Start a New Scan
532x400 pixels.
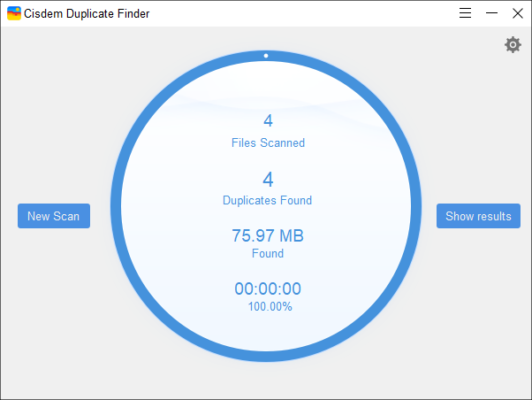(x=54, y=216)
